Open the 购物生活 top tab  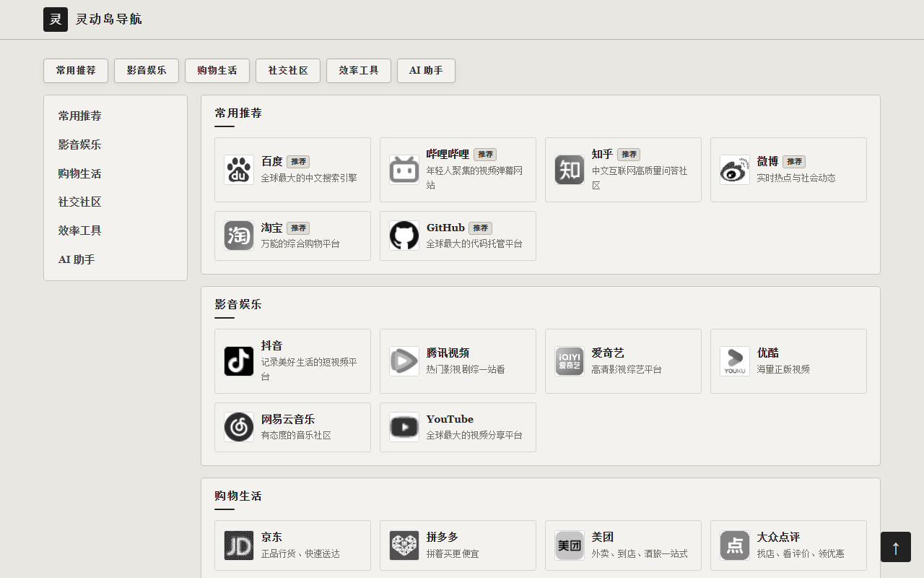[217, 71]
